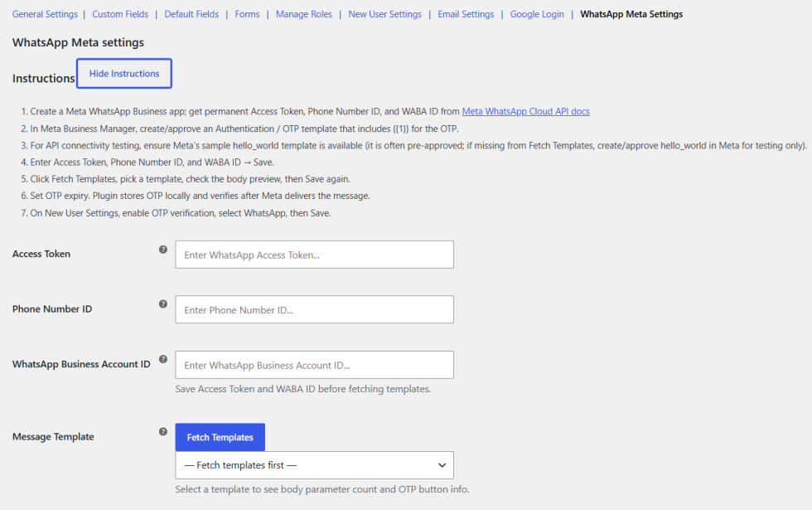Image resolution: width=812 pixels, height=510 pixels.
Task: Focus the WhatsApp Access Token field
Action: tap(314, 255)
